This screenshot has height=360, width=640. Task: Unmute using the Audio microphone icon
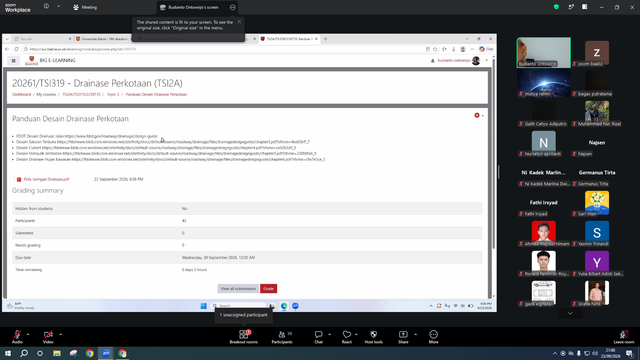click(x=17, y=334)
